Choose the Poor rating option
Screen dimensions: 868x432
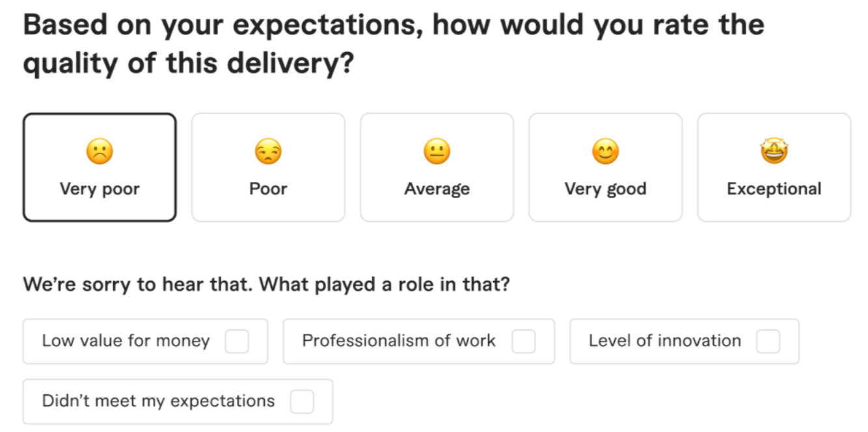pyautogui.click(x=268, y=167)
